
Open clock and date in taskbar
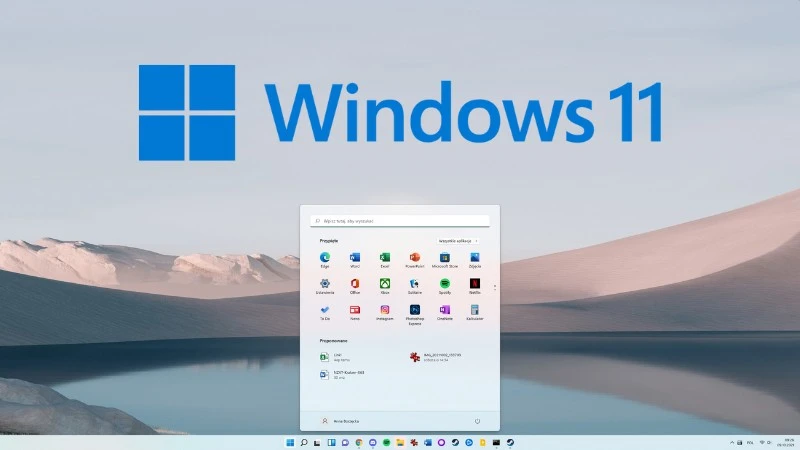[786, 442]
